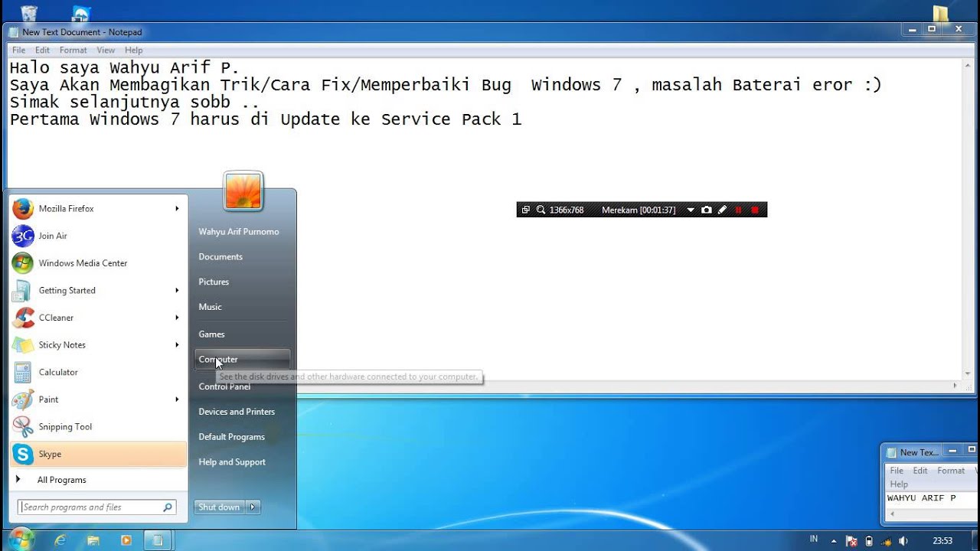Launch CCleaner from Start menu
980x551 pixels.
[x=98, y=318]
